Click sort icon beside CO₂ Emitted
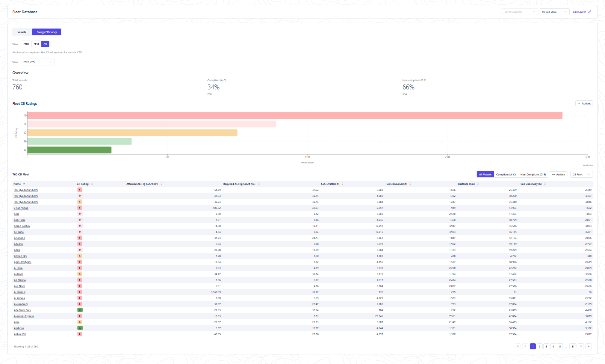 tap(342, 184)
